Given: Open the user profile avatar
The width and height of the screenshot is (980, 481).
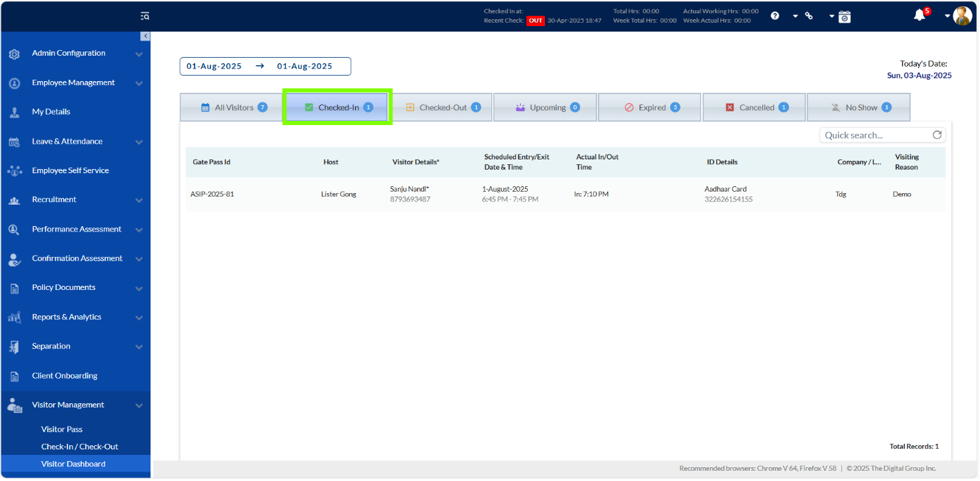Looking at the screenshot, I should tap(963, 16).
